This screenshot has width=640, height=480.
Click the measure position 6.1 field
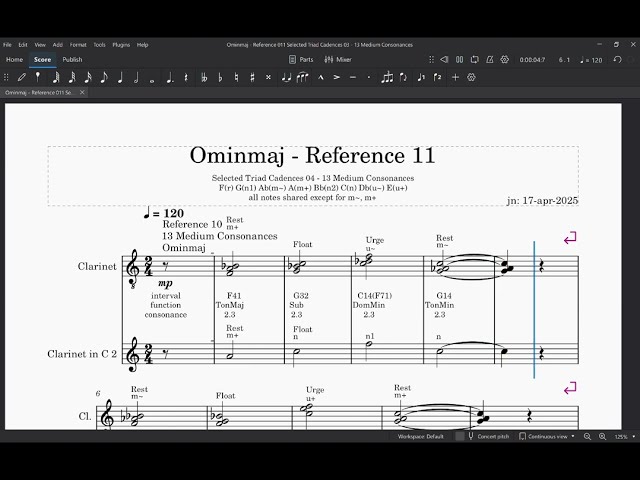click(x=564, y=60)
